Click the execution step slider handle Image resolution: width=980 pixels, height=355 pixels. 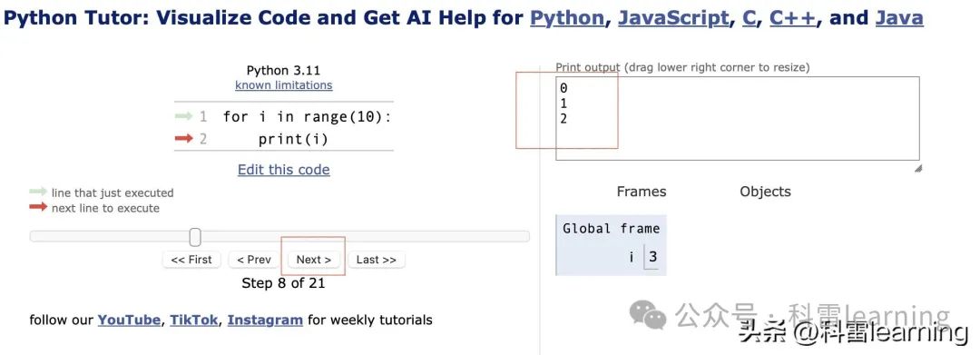195,237
